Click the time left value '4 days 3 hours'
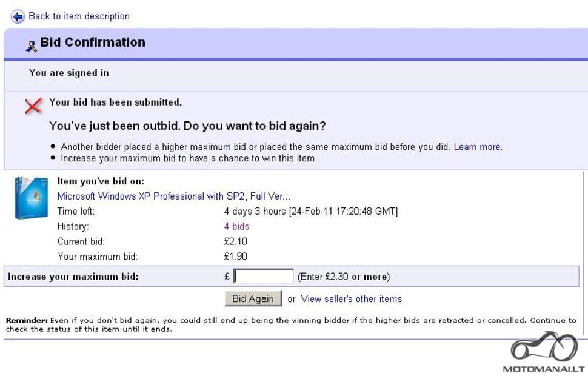Screen dimensions: 588x376 [x=255, y=211]
